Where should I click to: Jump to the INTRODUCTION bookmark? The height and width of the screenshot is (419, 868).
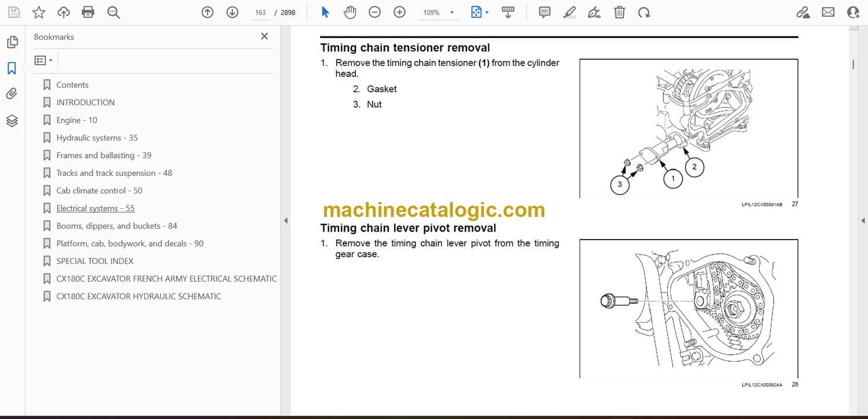pos(86,102)
